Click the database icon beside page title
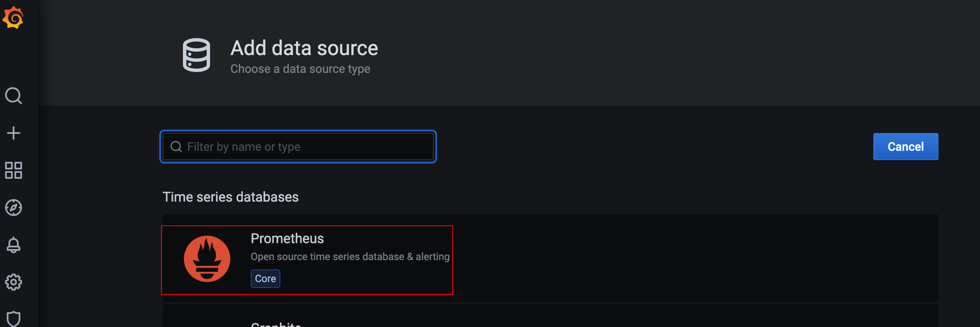The height and width of the screenshot is (327, 980). click(197, 55)
